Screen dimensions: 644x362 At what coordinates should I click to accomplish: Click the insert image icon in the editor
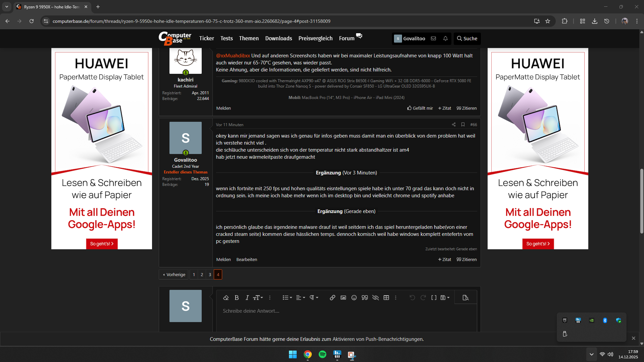(x=343, y=298)
